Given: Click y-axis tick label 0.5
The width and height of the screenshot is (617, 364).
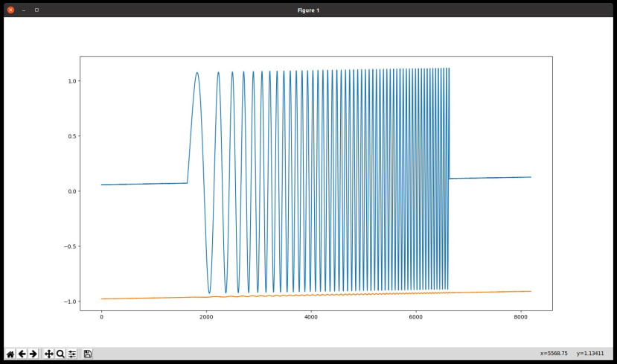Looking at the screenshot, I should point(72,136).
